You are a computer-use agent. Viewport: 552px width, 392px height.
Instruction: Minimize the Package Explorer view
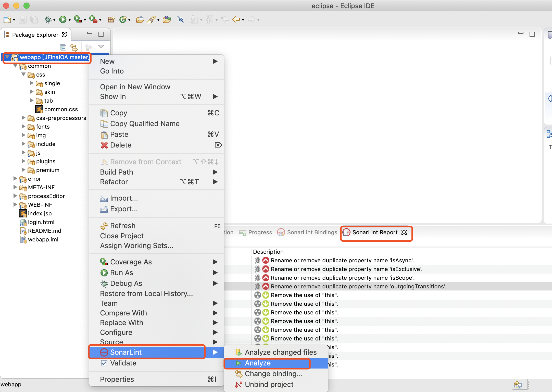pyautogui.click(x=89, y=33)
